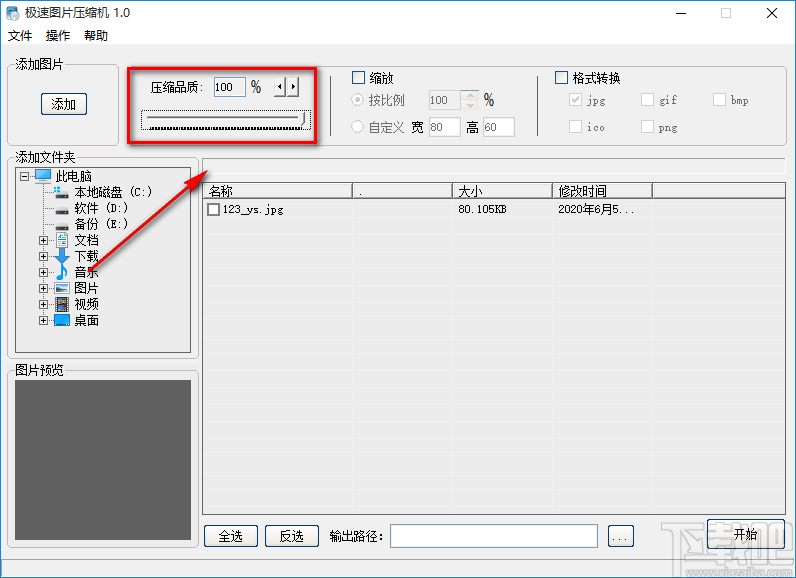Toggle the bmp format checkbox
The height and width of the screenshot is (578, 796).
[719, 99]
